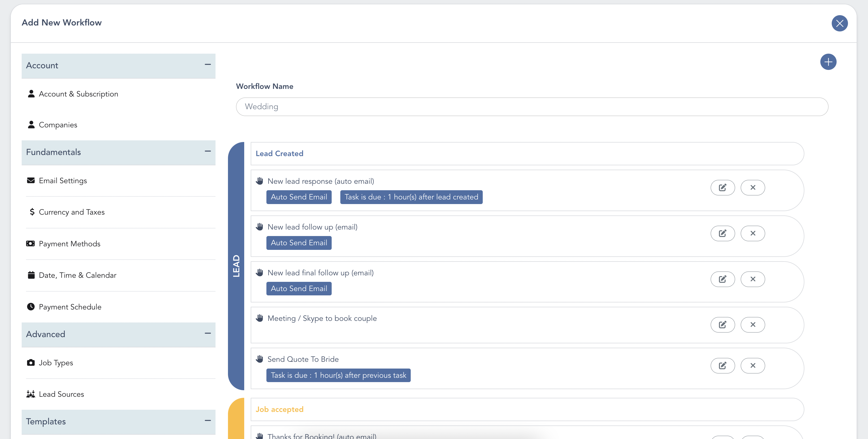
Task: Click the Payment Methods cash icon
Action: tap(30, 243)
